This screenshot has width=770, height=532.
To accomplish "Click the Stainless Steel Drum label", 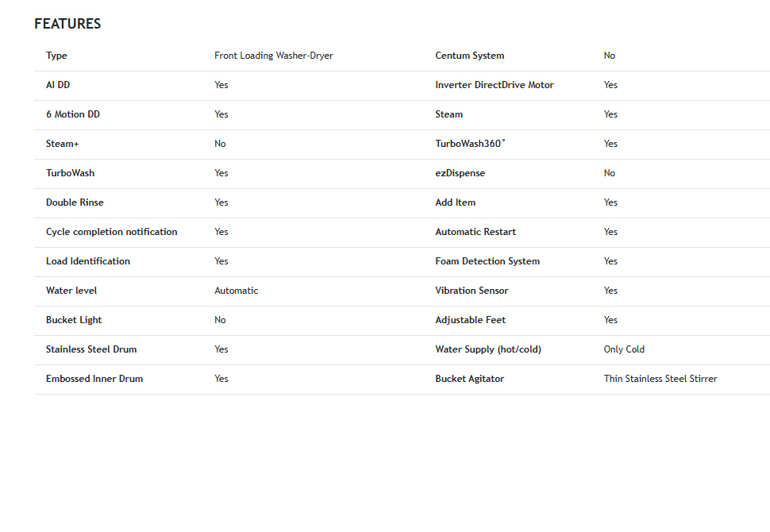I will pos(91,349).
